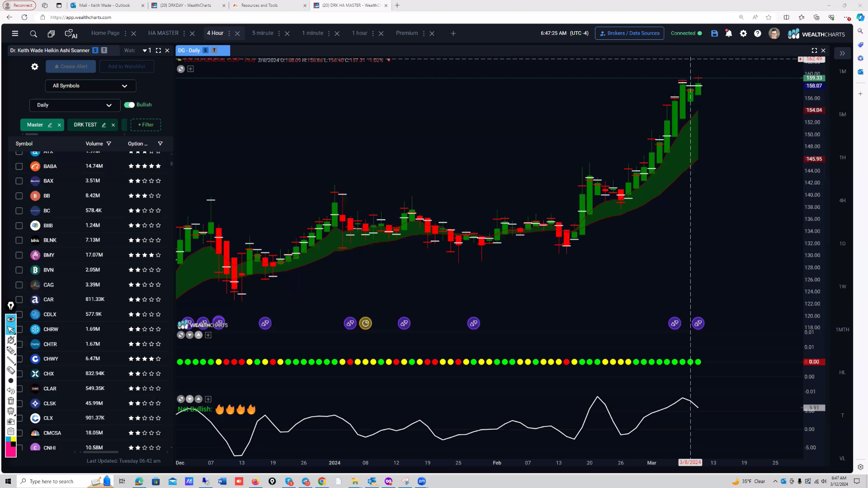Add indicator with plus icon on main chart

tap(190, 69)
